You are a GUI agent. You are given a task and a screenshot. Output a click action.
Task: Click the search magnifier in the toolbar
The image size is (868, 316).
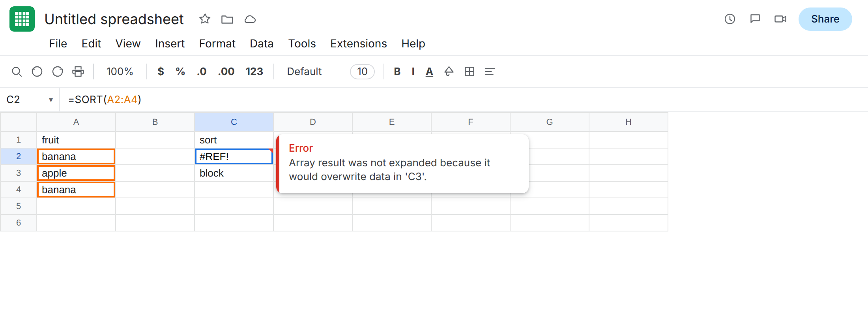pos(17,71)
